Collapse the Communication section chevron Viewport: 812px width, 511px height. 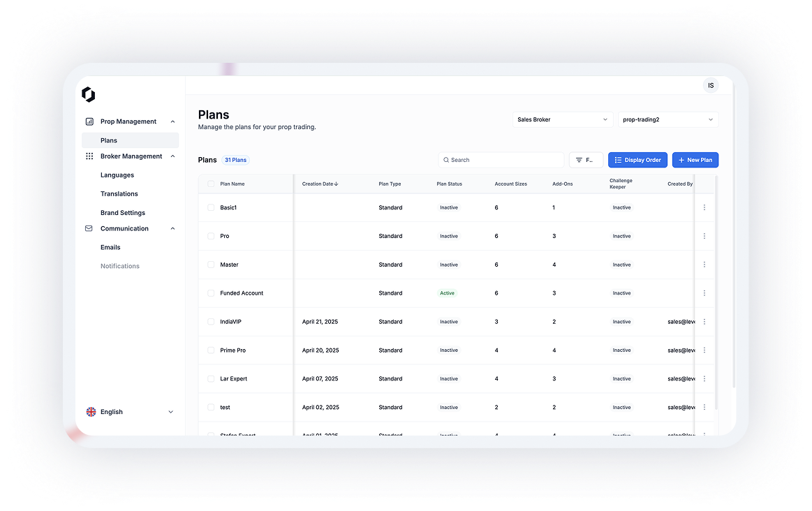click(172, 228)
